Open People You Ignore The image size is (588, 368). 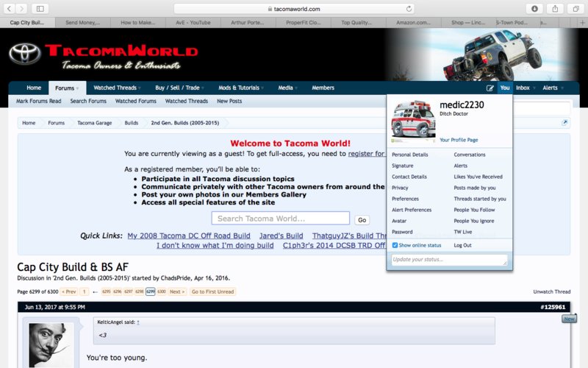point(474,221)
